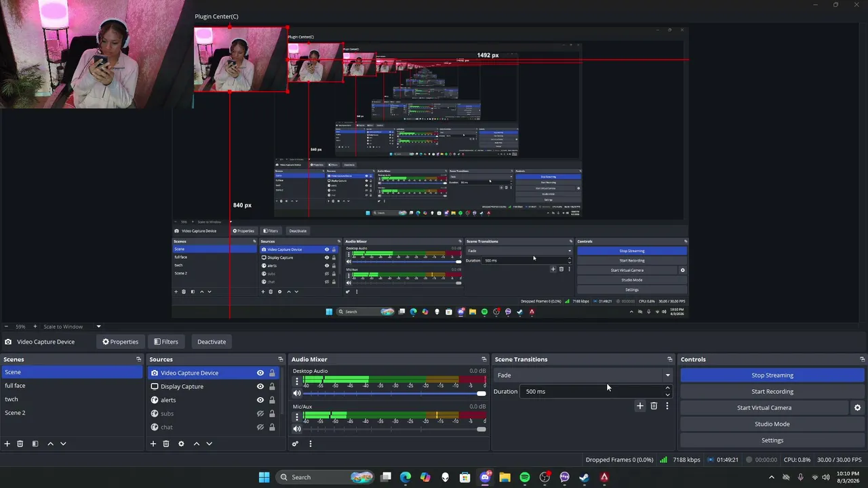Select the scene named Scene

[71, 372]
